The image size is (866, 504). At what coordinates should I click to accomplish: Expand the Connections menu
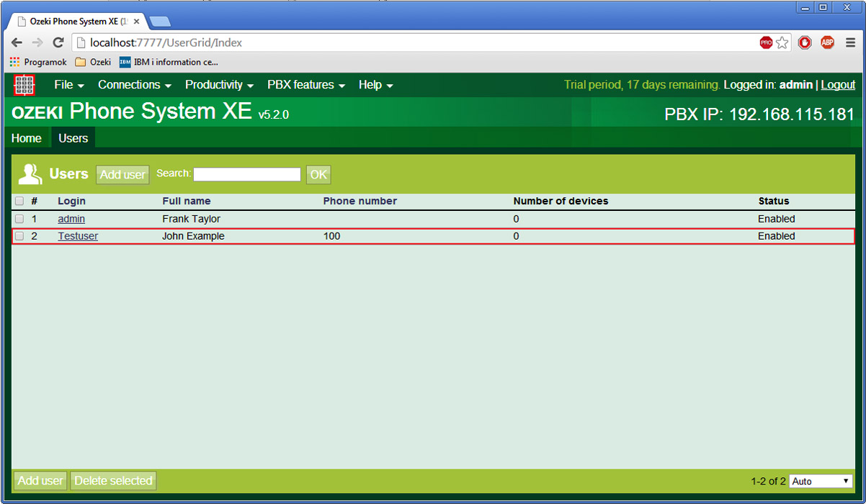pyautogui.click(x=135, y=85)
